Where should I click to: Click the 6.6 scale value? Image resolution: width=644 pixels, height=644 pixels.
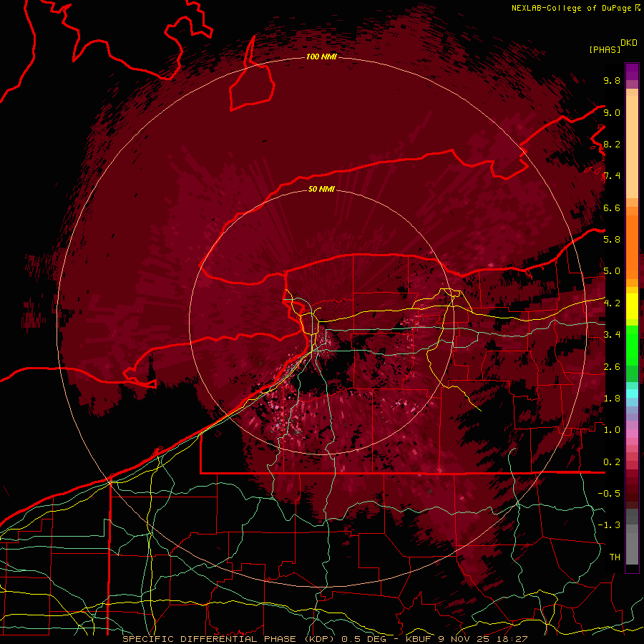point(612,208)
